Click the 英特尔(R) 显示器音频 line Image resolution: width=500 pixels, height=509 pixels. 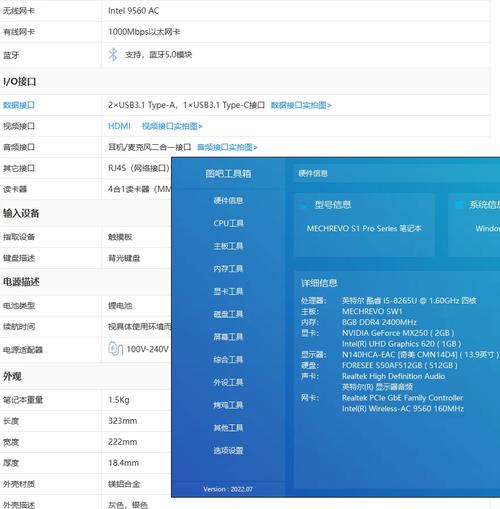(x=377, y=387)
